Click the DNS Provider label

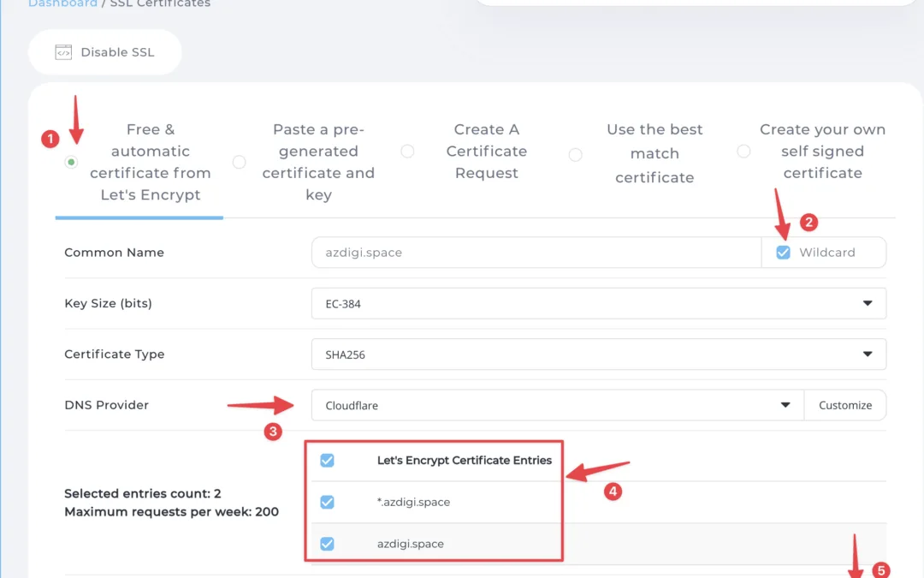(106, 405)
